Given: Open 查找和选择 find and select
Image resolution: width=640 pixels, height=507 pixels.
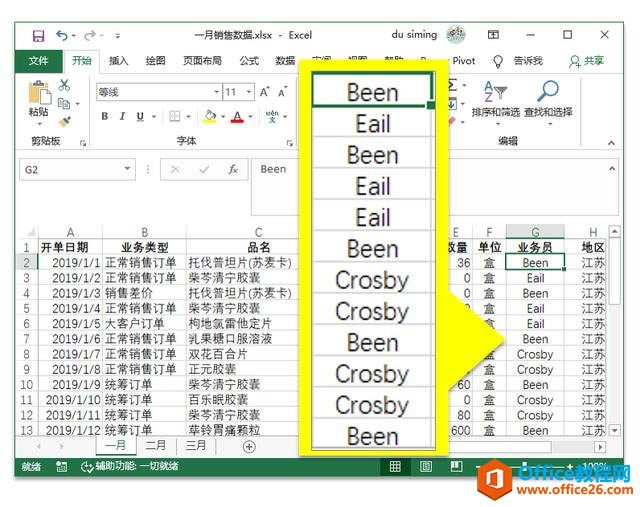Looking at the screenshot, I should [x=548, y=102].
